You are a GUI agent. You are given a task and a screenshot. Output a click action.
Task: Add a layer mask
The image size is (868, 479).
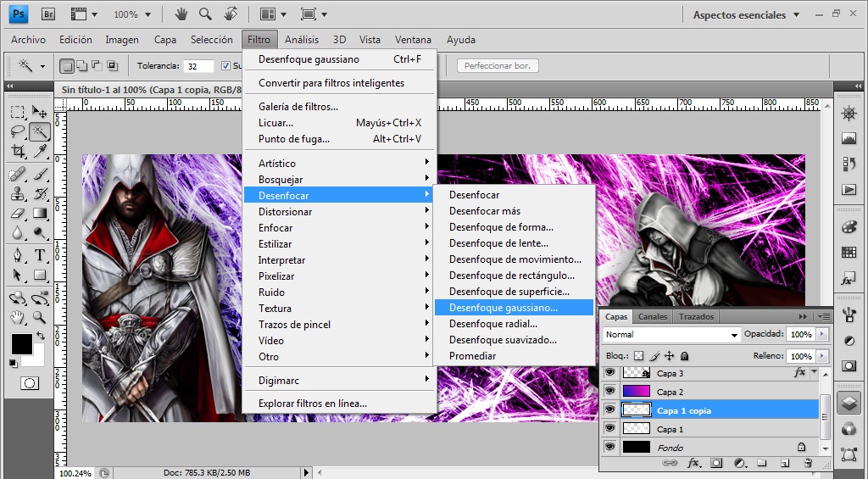point(716,462)
